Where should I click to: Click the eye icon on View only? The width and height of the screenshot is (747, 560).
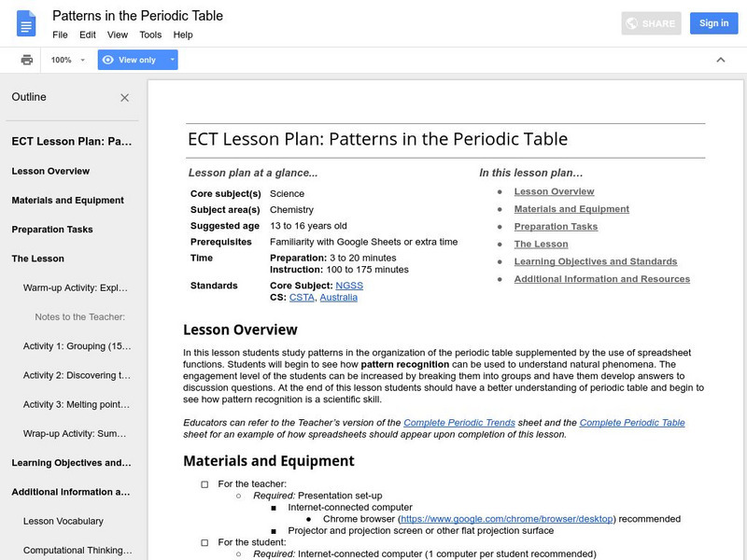[x=108, y=60]
